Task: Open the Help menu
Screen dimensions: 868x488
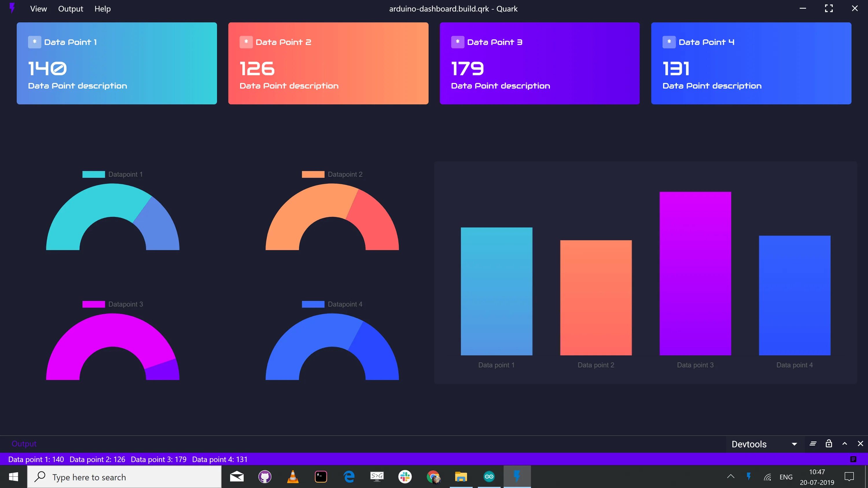Action: (102, 9)
